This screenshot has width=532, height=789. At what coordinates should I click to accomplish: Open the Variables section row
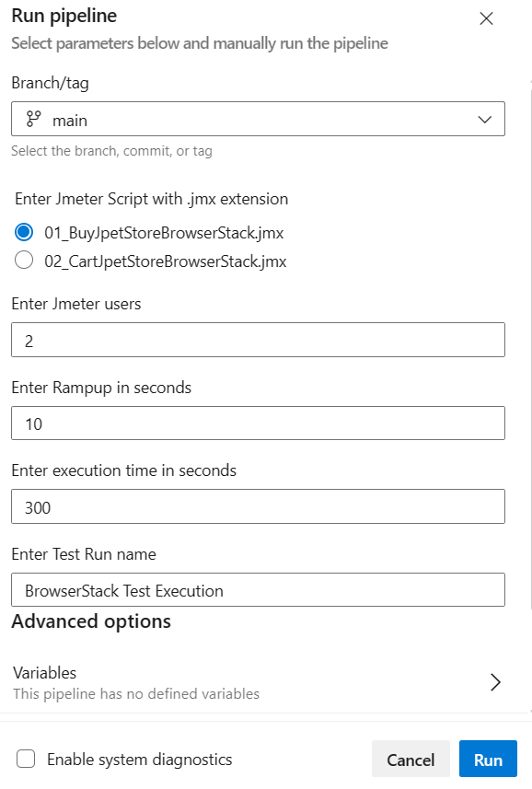pos(258,683)
